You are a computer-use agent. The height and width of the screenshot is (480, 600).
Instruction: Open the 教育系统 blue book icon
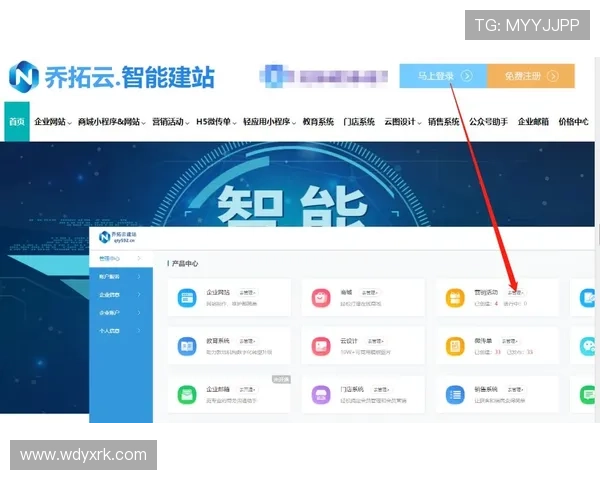187,346
